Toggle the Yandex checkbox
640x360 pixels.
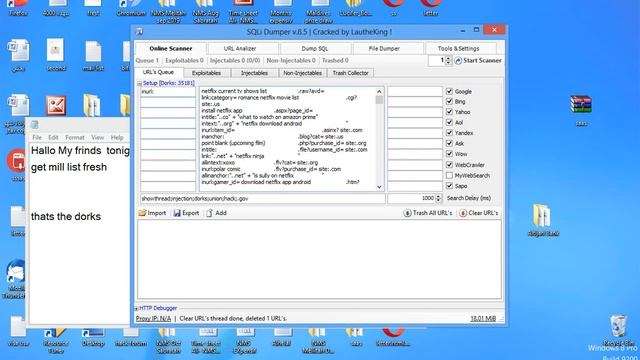tap(449, 133)
